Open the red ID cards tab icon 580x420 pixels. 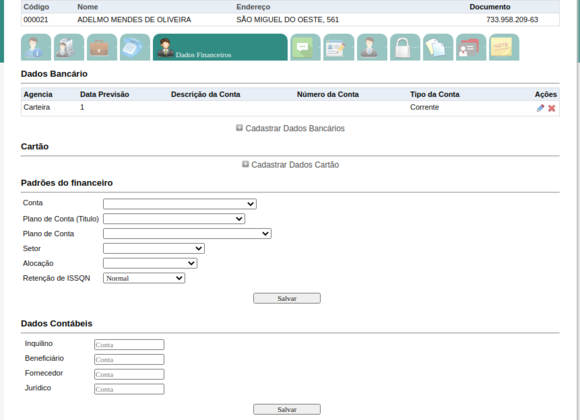click(x=471, y=47)
